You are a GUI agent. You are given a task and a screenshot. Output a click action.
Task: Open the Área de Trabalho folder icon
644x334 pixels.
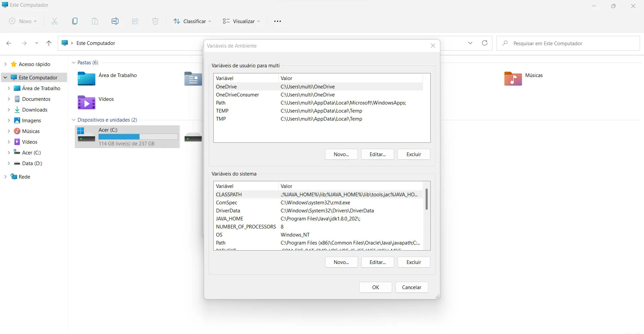point(87,79)
